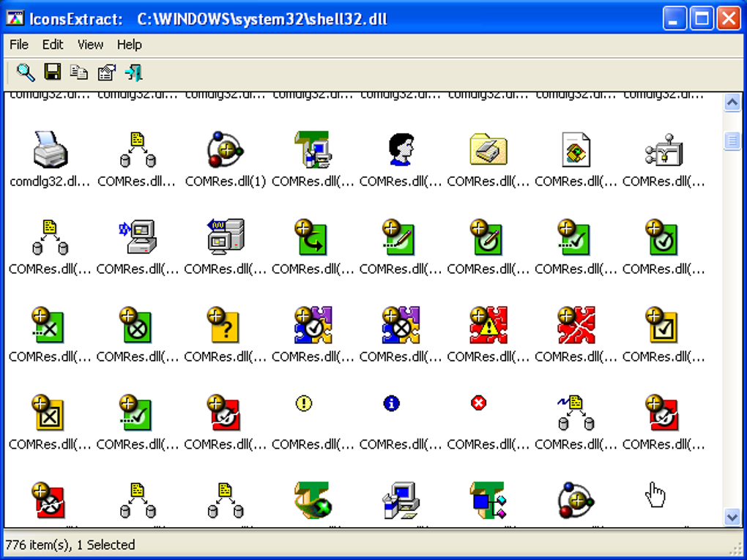Open the File menu
The width and height of the screenshot is (747, 560).
(19, 45)
